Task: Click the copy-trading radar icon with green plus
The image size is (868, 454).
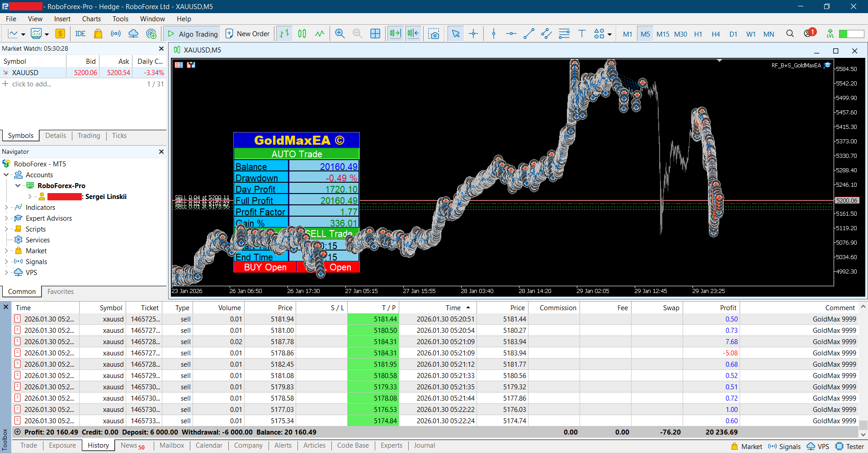Action: point(151,33)
